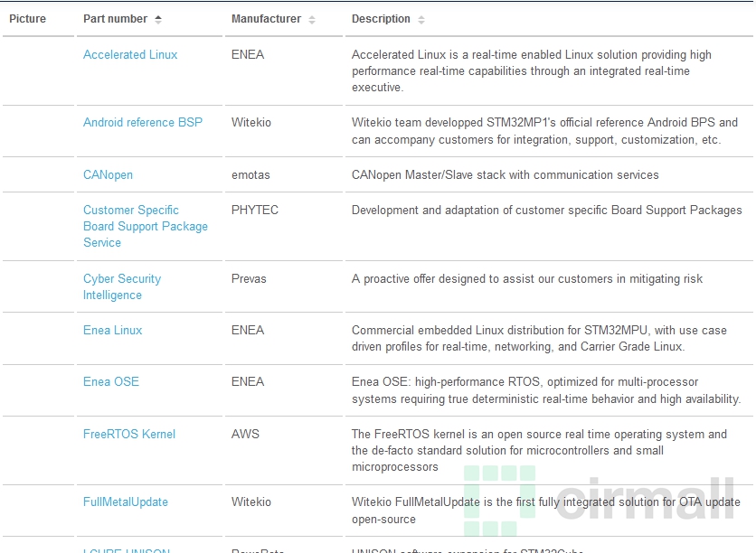
Task: Click the Commercial embedded Linux distribution description
Action: 539,339
